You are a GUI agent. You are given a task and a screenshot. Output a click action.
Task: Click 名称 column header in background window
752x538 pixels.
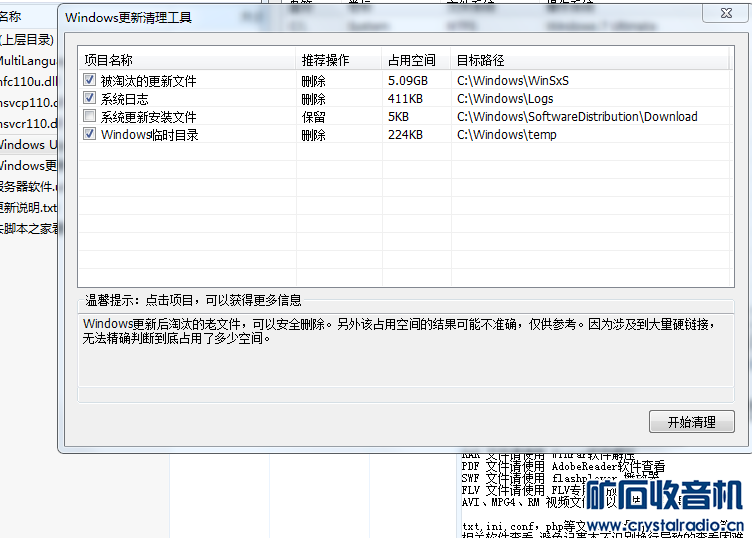11,17
